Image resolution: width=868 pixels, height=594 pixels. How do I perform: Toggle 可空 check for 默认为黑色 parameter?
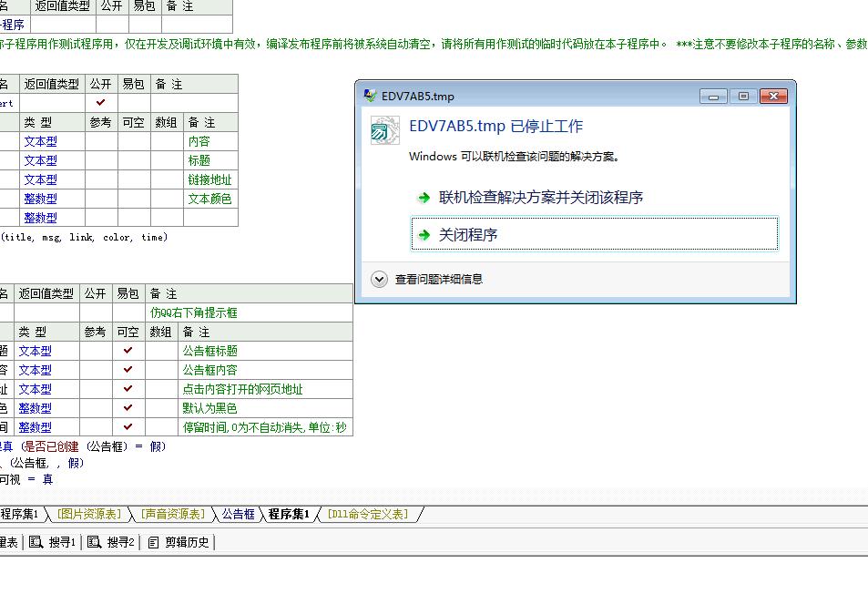128,408
